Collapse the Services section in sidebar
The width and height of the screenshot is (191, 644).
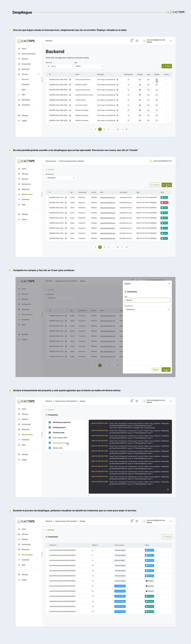tap(38, 74)
